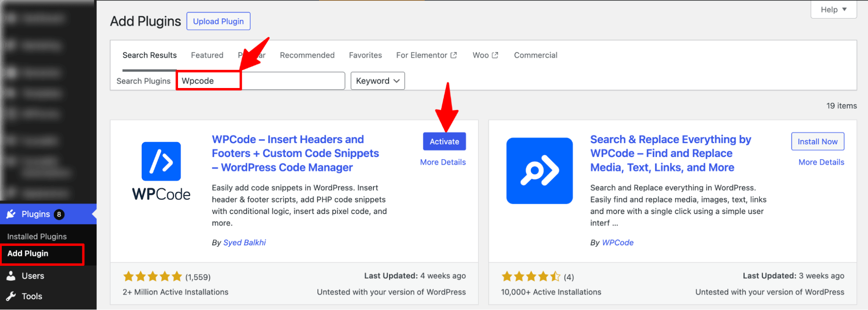Open external link icon beside For Elementor
This screenshot has width=868, height=310.
pyautogui.click(x=454, y=55)
